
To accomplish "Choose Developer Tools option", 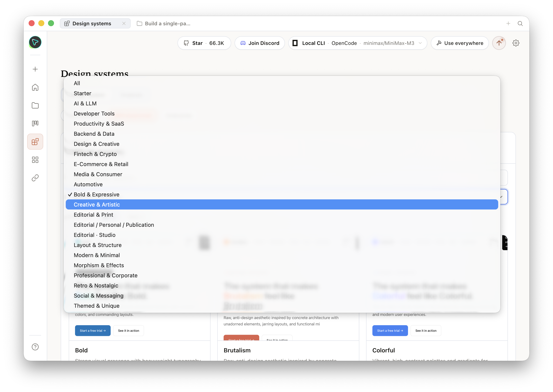I will [282, 114].
